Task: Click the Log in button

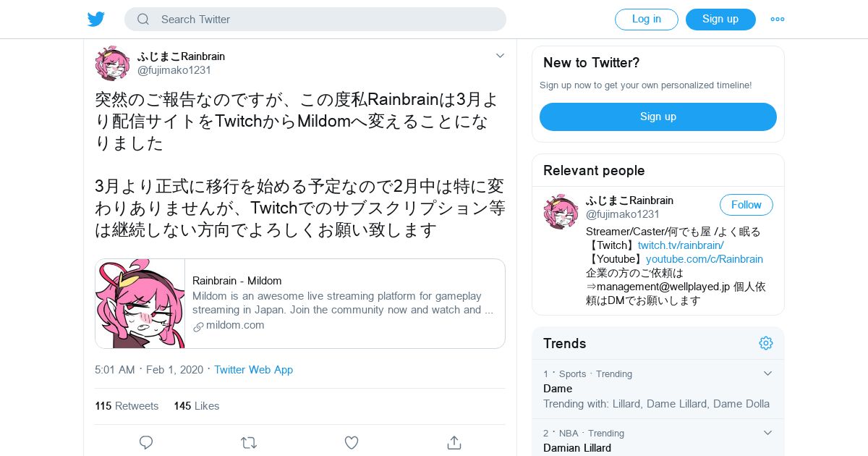Action: click(646, 20)
